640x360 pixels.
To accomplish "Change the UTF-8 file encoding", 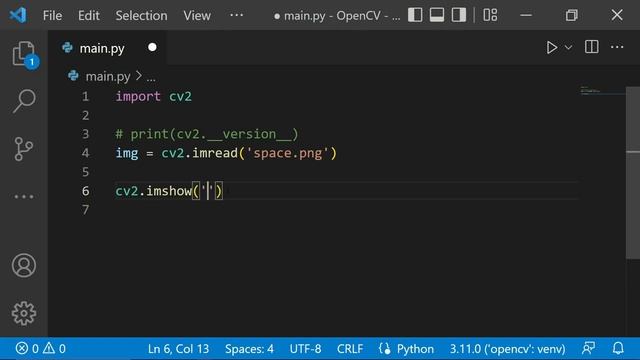I will [305, 349].
